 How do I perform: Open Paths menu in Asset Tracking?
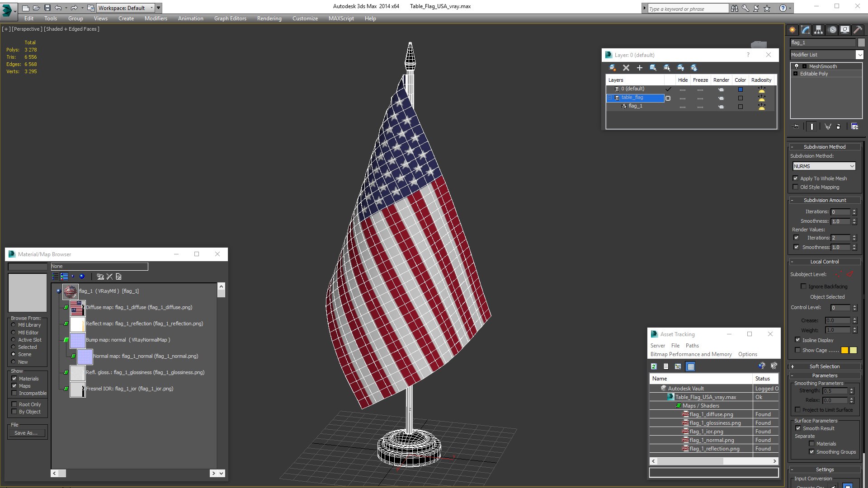[692, 346]
